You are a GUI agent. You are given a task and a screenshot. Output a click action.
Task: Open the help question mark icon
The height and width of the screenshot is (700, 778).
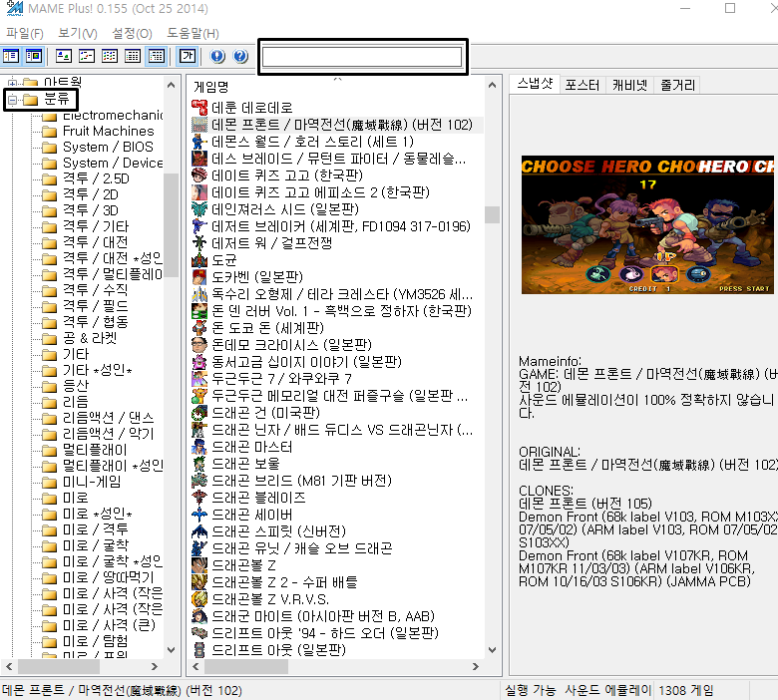point(240,56)
